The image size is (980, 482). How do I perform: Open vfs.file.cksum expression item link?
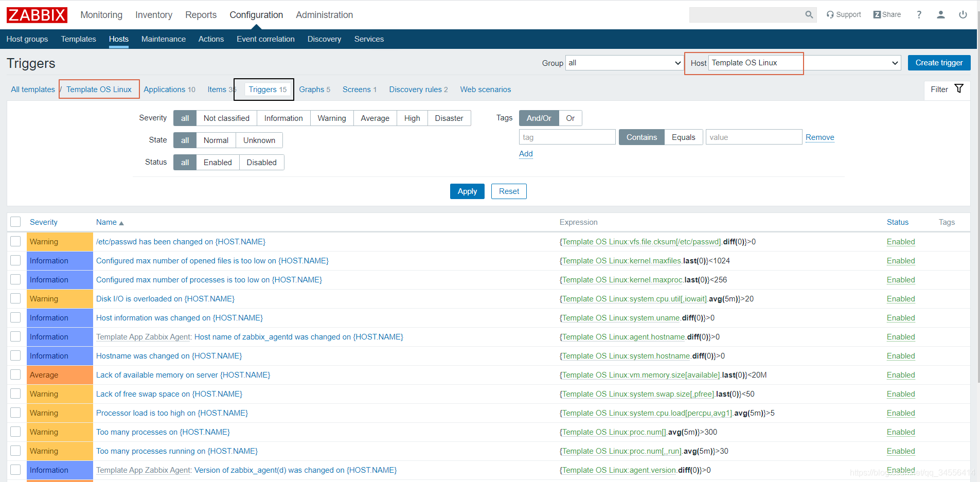point(642,242)
